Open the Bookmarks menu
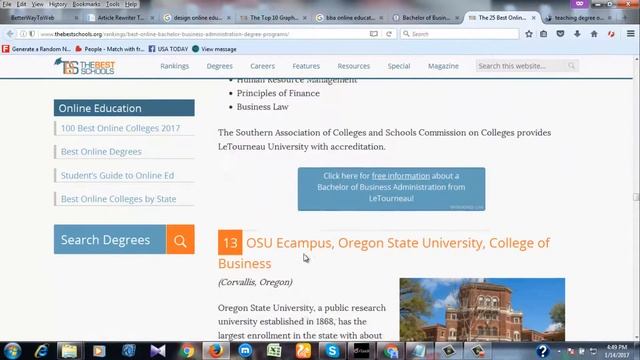Image resolution: width=640 pixels, height=360 pixels. tap(86, 4)
